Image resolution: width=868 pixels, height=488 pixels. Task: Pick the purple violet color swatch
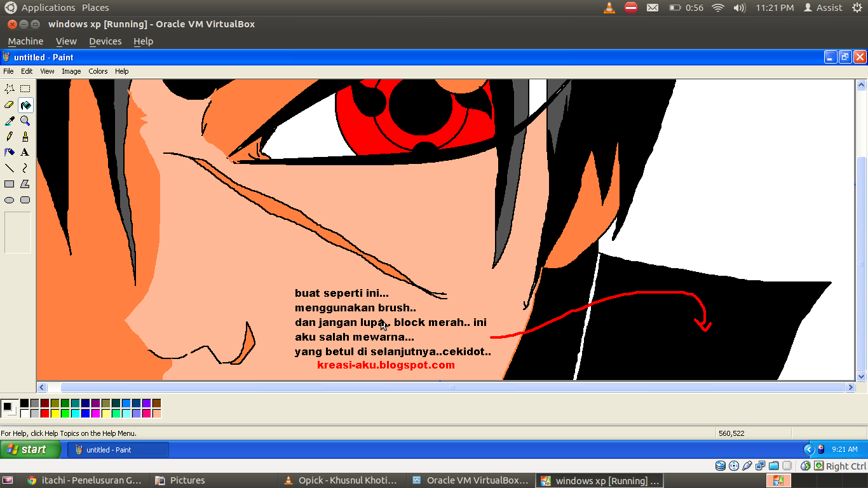click(x=146, y=403)
